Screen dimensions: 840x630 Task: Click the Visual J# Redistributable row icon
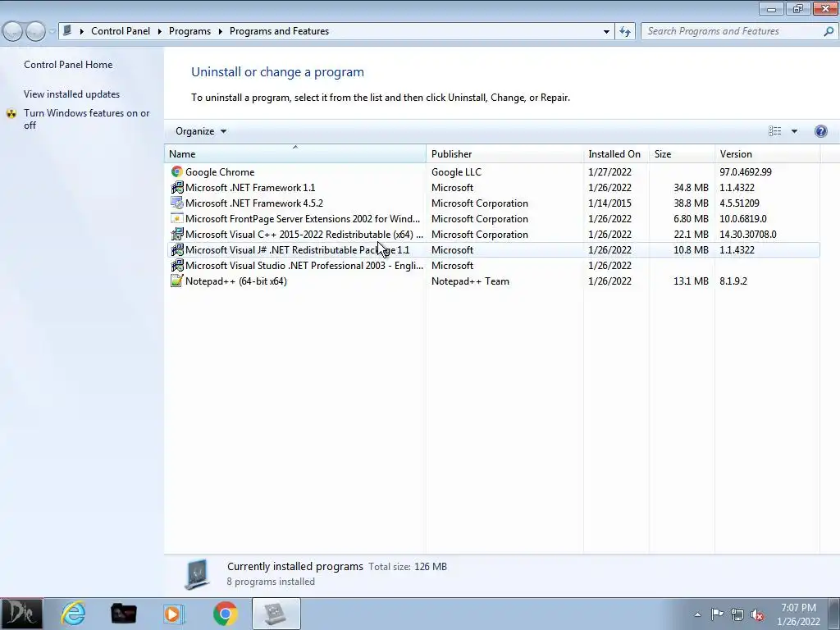click(177, 249)
